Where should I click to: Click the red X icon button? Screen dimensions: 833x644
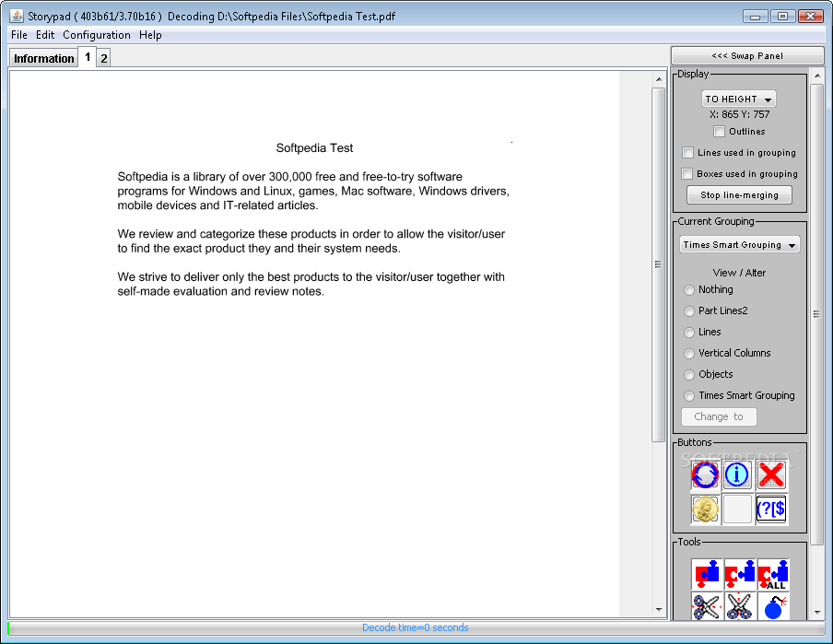coord(771,474)
